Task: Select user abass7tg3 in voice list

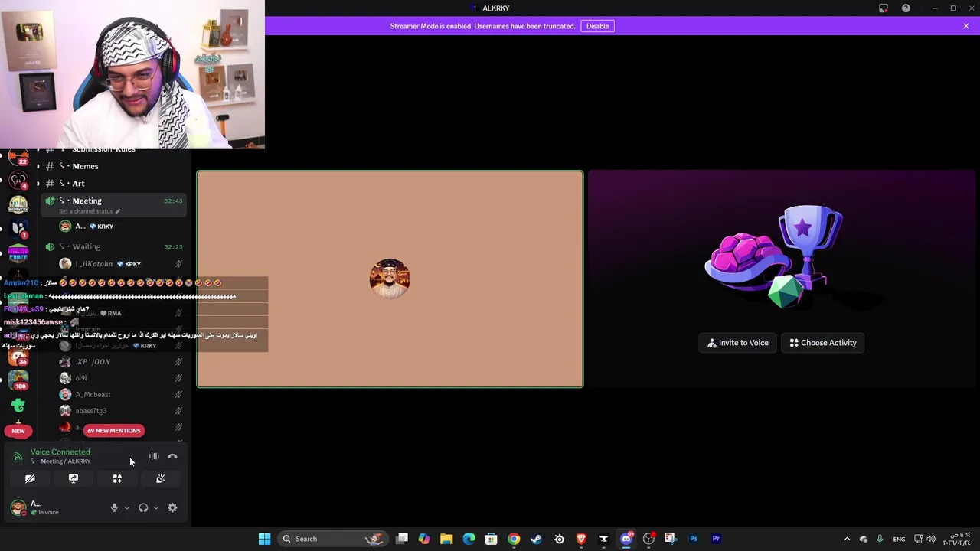Action: (90, 411)
